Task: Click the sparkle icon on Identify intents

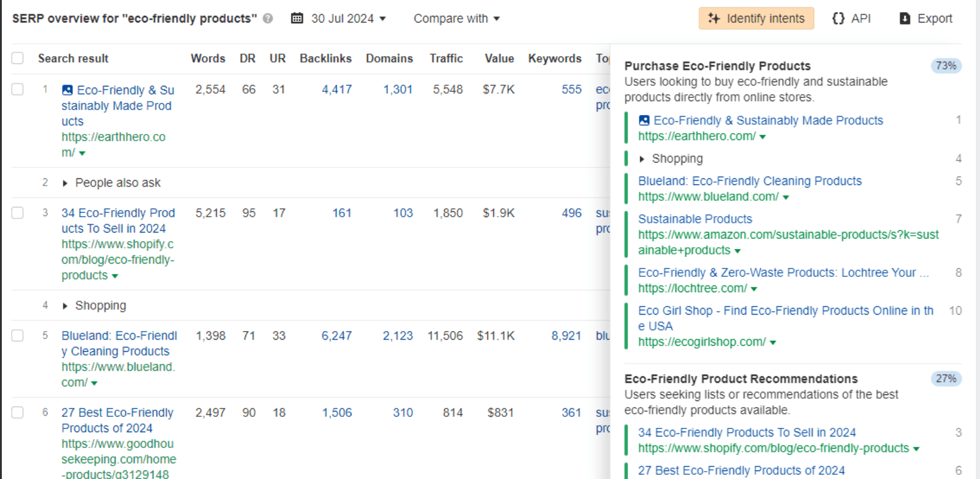Action: pos(714,18)
